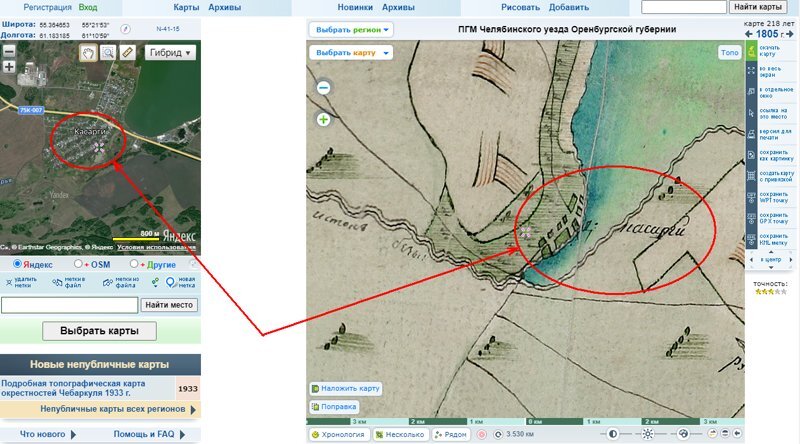Create georeferenced map (создать карту с привязкой)
Viewport: 800px width, 444px height.
pos(752,176)
